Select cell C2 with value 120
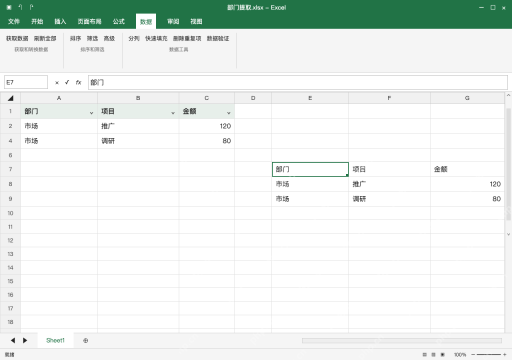Screen dimensions: 512x360 (207, 126)
